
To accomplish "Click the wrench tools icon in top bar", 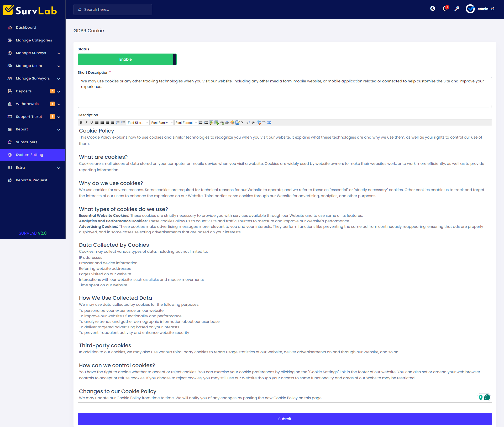I will click(x=457, y=9).
